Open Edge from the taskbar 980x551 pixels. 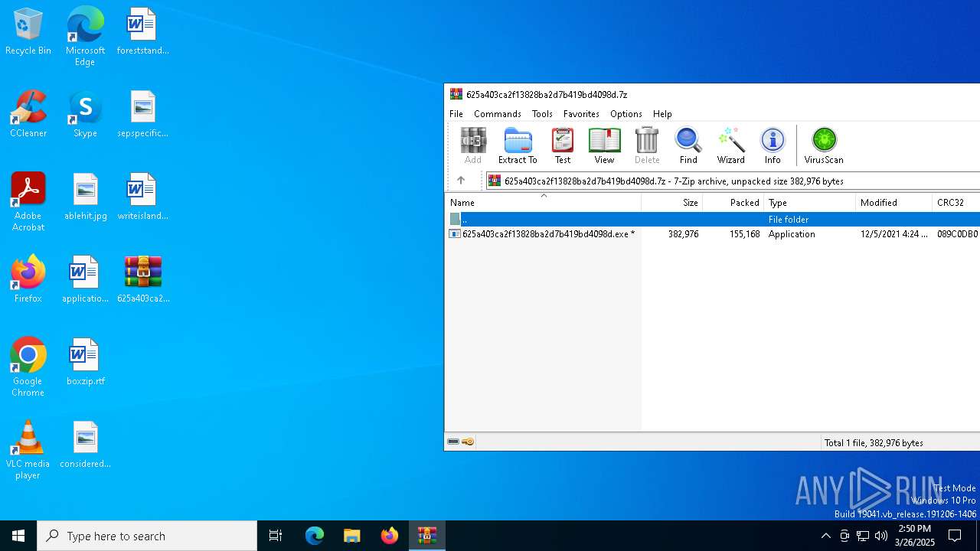[315, 536]
